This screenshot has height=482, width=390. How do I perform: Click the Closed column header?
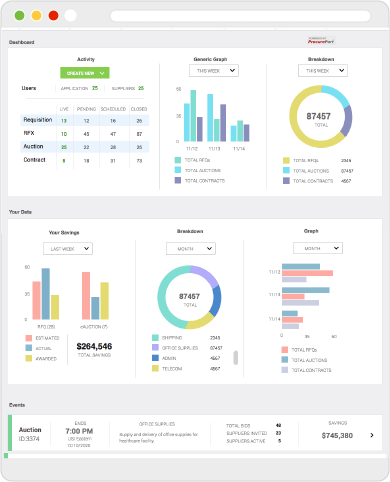coord(139,109)
